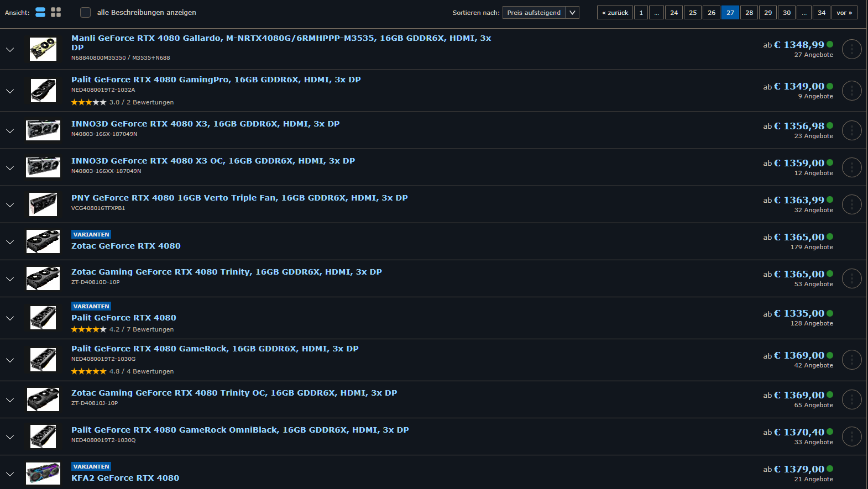Expand the PNY Verto Triple Fan row
Image resolution: width=868 pixels, height=489 pixels.
pyautogui.click(x=10, y=204)
